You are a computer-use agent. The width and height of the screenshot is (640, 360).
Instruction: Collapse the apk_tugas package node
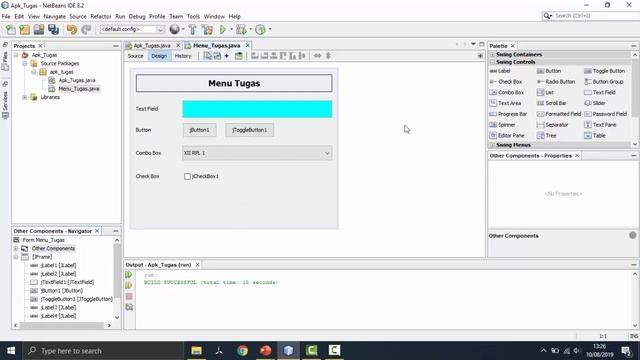coord(34,72)
